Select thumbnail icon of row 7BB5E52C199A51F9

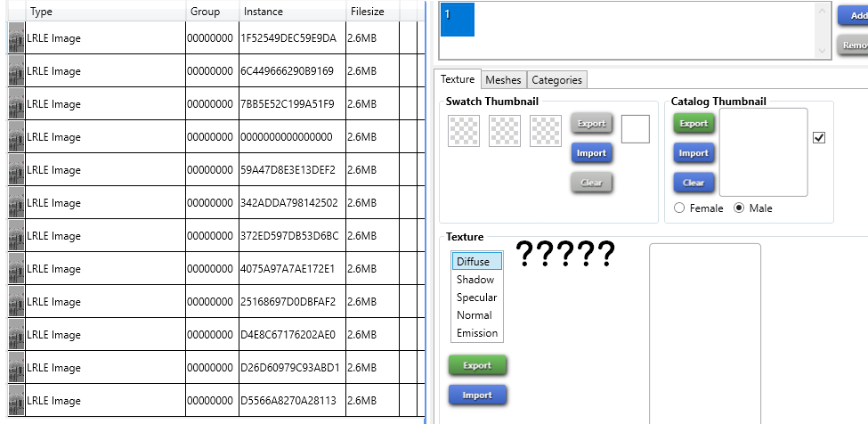pos(17,104)
